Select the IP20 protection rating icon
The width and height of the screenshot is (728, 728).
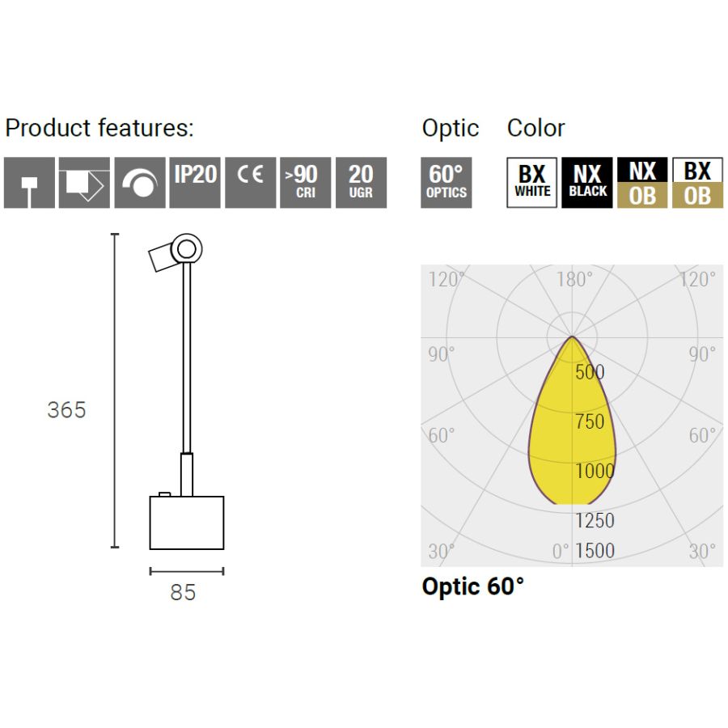(195, 183)
